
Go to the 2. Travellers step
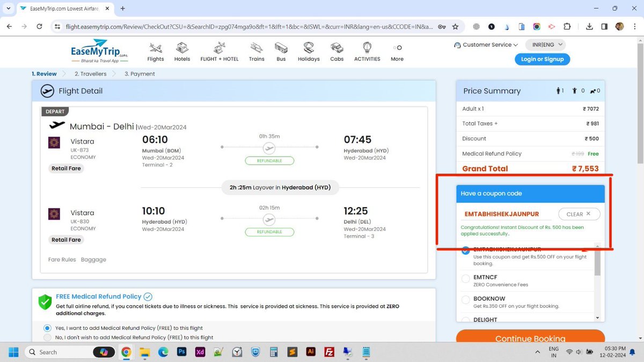90,73
